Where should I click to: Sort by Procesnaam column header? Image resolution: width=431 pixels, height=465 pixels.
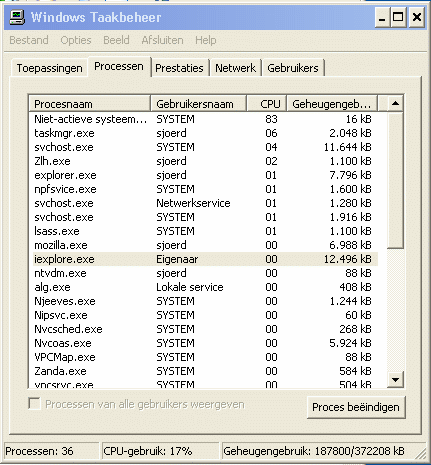point(90,104)
